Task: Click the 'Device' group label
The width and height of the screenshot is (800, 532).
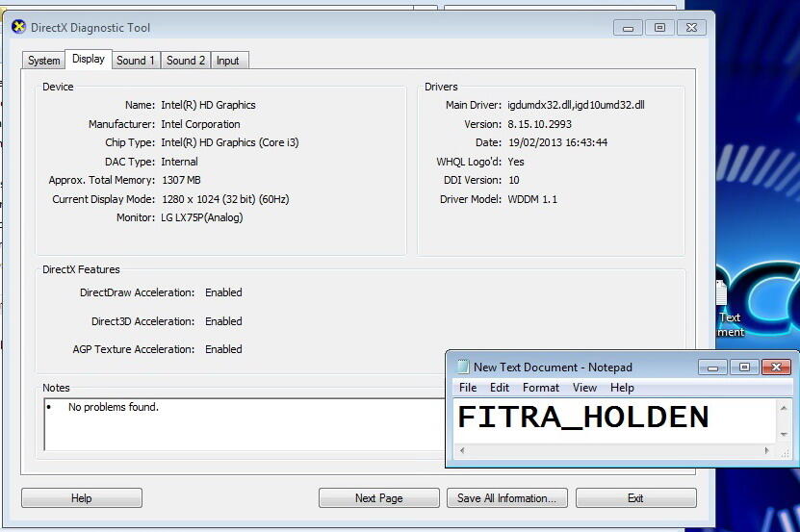Action: tap(58, 87)
